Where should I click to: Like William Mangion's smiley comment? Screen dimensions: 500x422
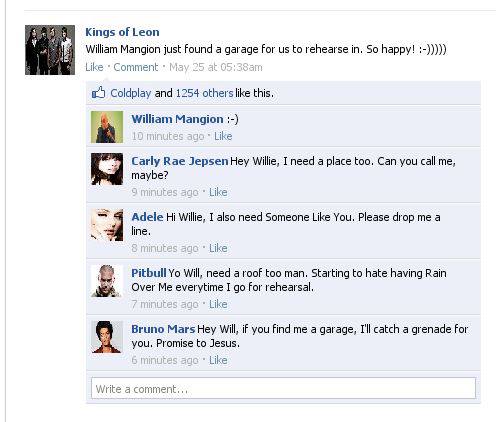[x=223, y=136]
